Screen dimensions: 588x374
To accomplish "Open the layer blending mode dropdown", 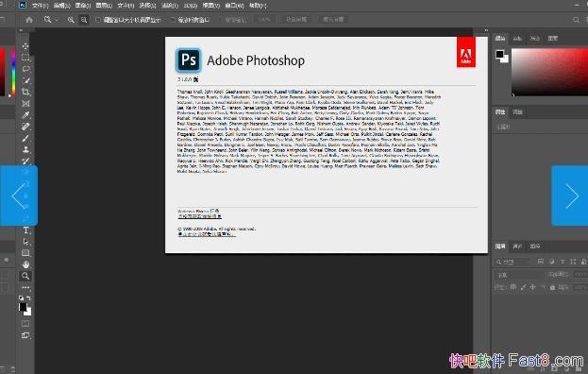I will (x=519, y=275).
